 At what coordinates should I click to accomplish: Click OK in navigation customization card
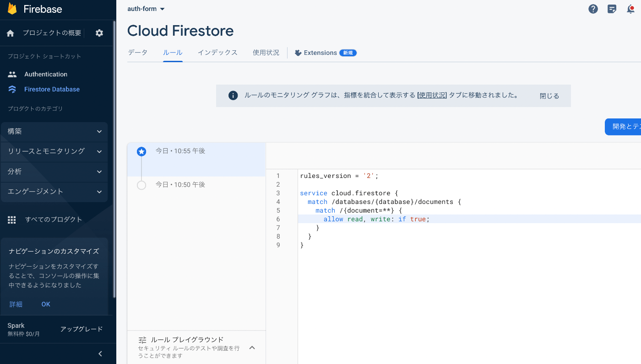click(x=46, y=304)
